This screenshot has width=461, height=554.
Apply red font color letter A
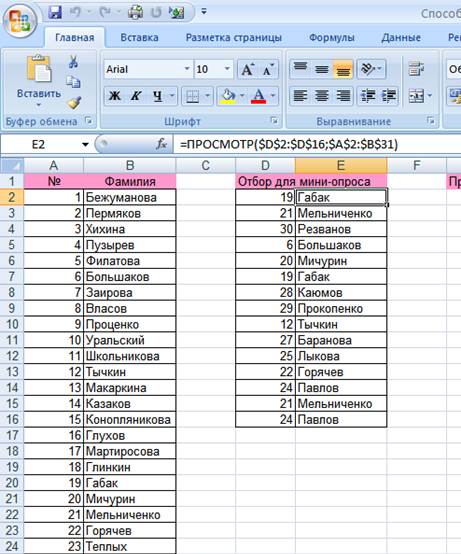[259, 96]
